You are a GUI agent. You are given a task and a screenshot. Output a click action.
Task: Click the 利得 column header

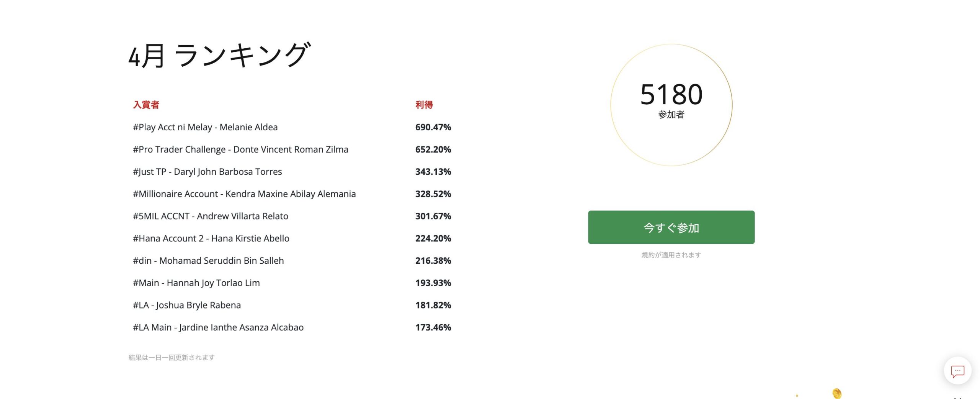click(424, 105)
